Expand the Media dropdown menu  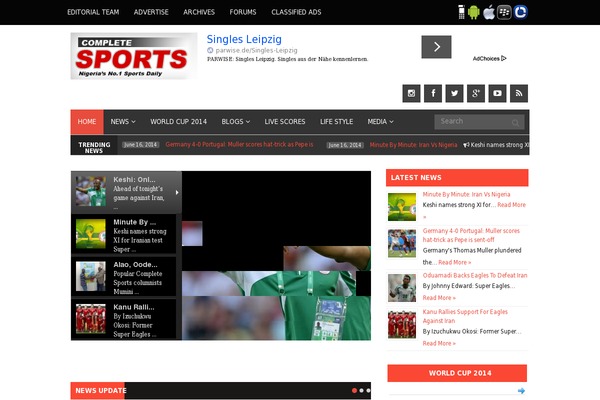click(x=380, y=122)
